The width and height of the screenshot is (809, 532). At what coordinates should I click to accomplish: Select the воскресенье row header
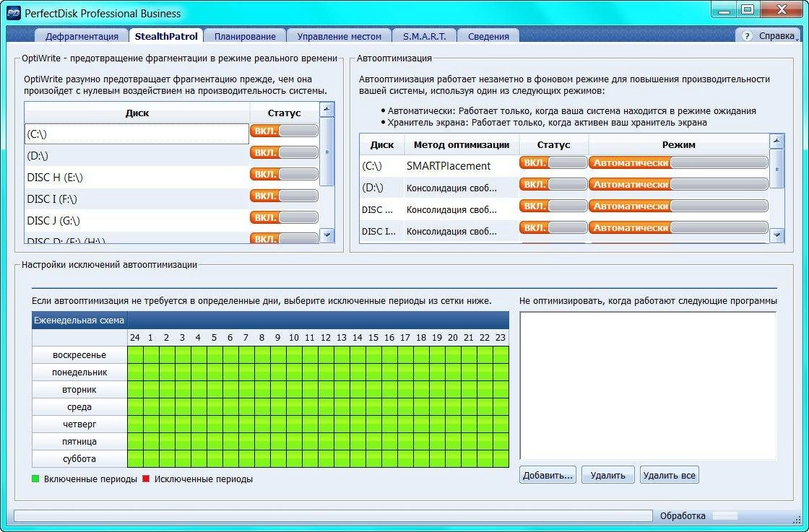tap(79, 355)
